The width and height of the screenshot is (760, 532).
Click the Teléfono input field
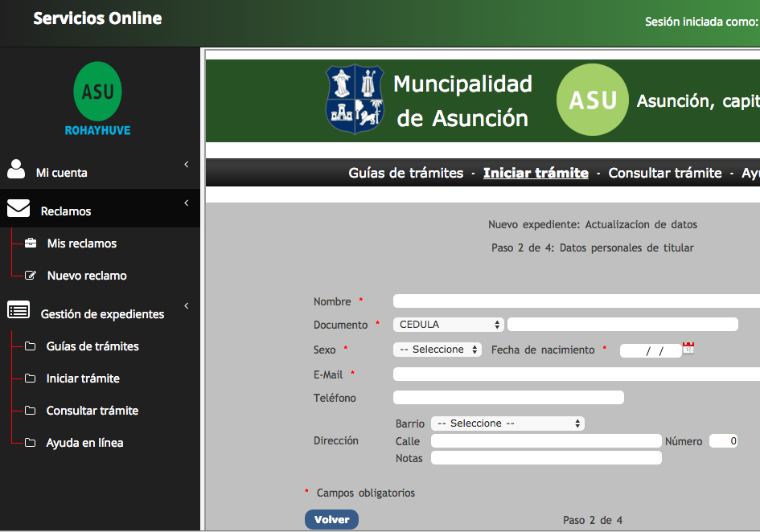[507, 397]
